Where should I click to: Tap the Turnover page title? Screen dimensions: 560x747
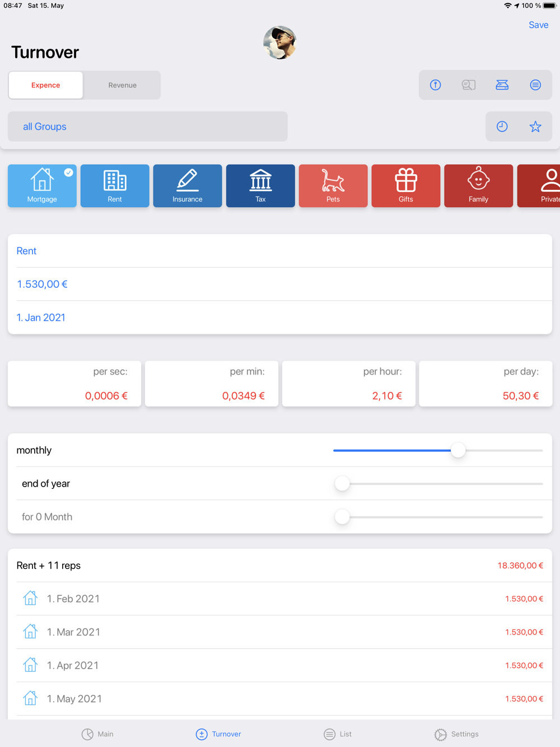[45, 52]
